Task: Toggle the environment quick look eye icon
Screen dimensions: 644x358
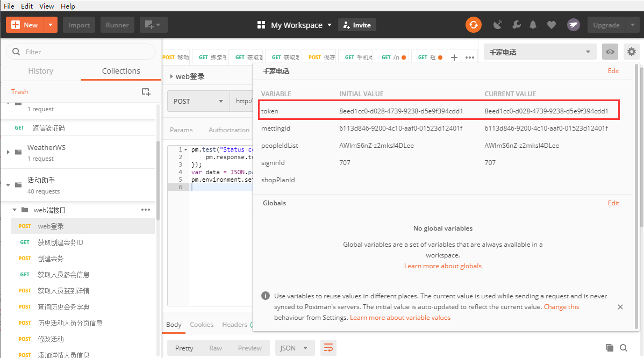Action: [610, 52]
